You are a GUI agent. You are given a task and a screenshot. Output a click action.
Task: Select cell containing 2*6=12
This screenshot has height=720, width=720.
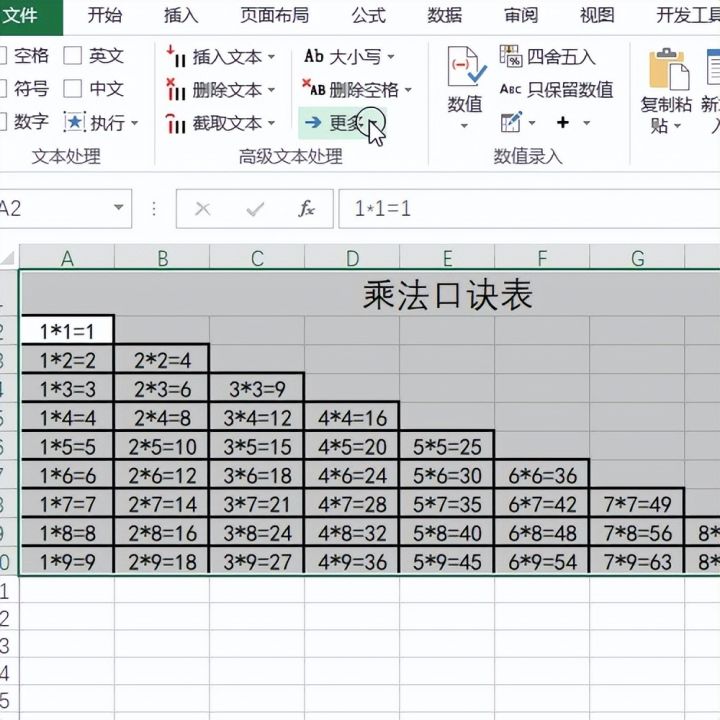coord(162,475)
